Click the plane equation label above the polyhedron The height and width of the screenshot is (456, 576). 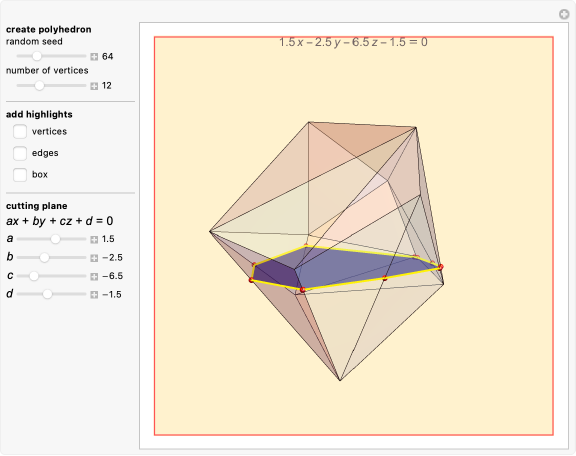coord(353,42)
